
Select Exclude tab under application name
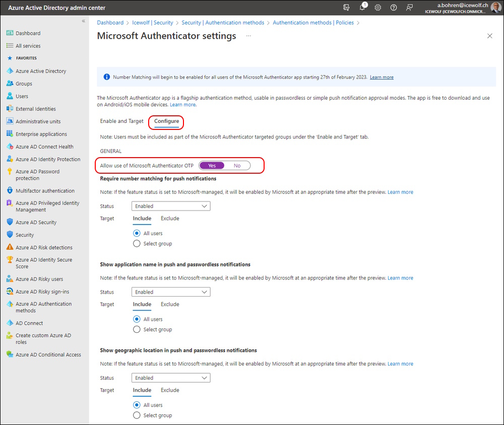(170, 304)
